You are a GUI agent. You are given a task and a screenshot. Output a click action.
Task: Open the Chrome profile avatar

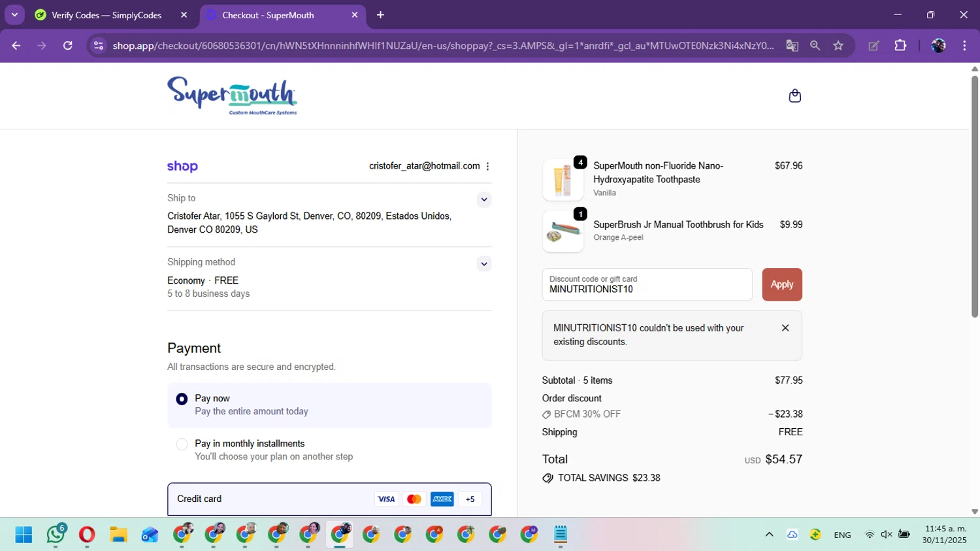pos(938,45)
